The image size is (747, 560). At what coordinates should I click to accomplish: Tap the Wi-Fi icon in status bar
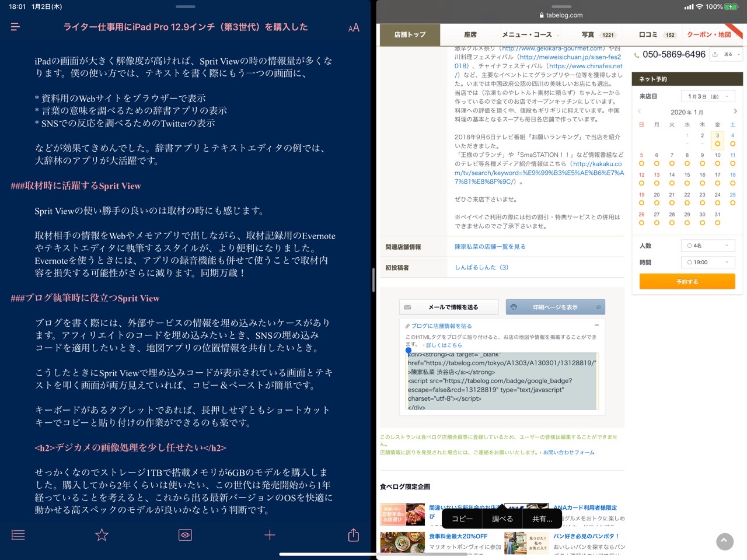point(699,6)
